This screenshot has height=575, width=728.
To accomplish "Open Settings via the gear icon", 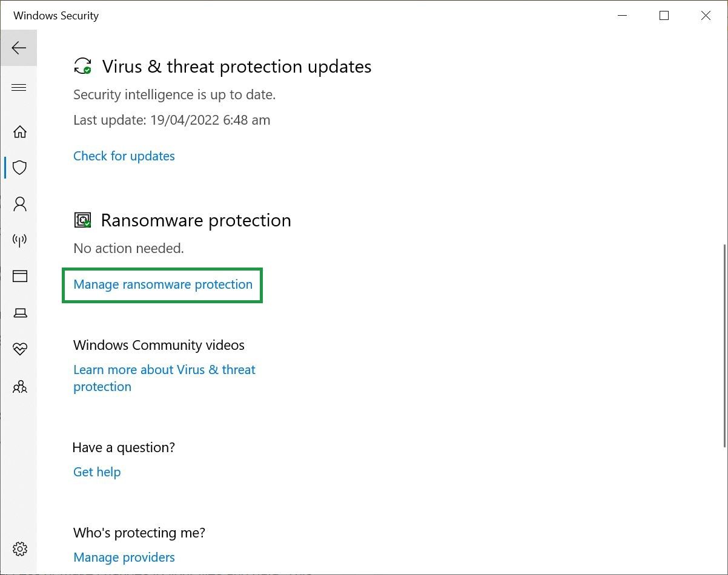I will tap(19, 549).
